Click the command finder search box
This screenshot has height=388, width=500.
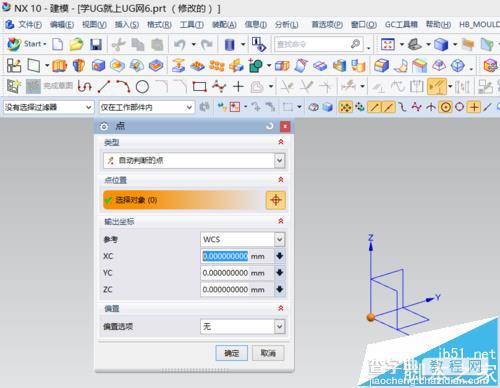(318, 44)
